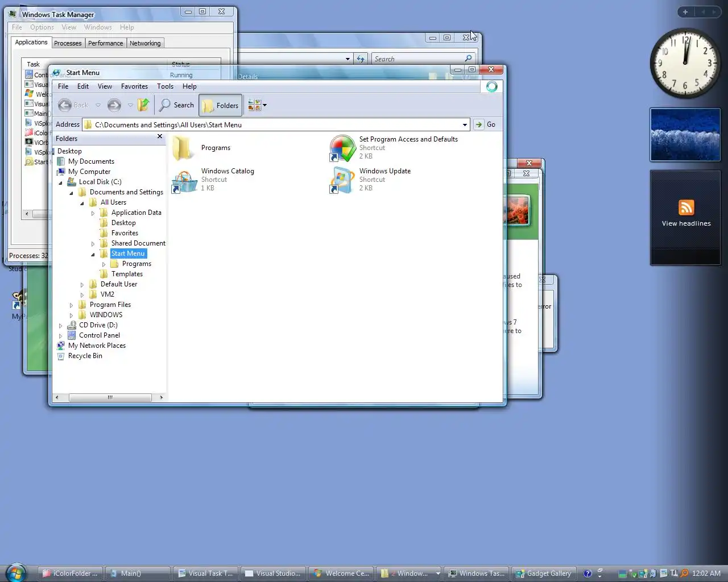Image resolution: width=728 pixels, height=582 pixels.
Task: Select the Programs folder icon in file list
Action: [183, 148]
